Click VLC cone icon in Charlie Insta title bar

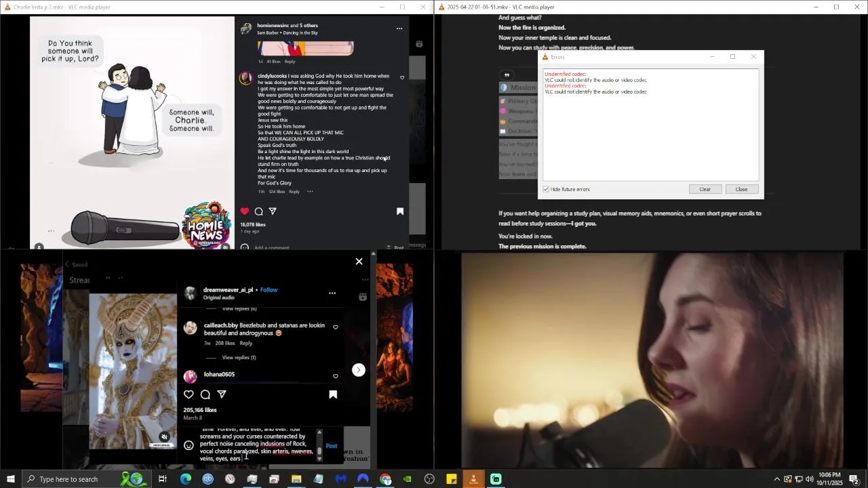click(7, 7)
